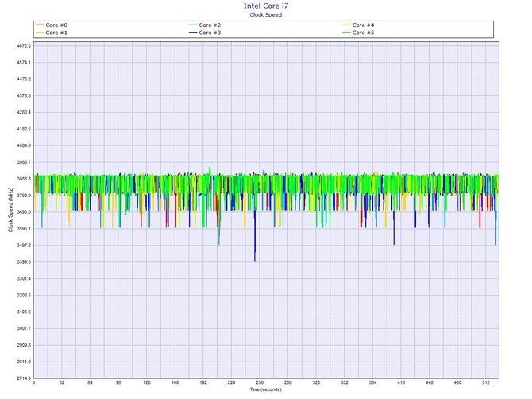Click the 4084.6 y-axis value
This screenshot has width=532, height=399.
click(x=24, y=145)
